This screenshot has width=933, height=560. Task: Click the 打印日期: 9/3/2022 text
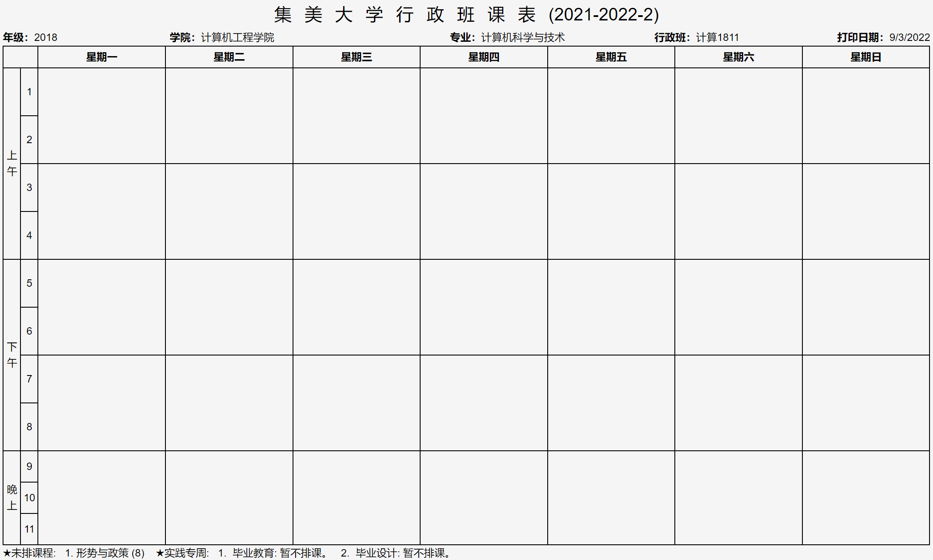tap(883, 37)
